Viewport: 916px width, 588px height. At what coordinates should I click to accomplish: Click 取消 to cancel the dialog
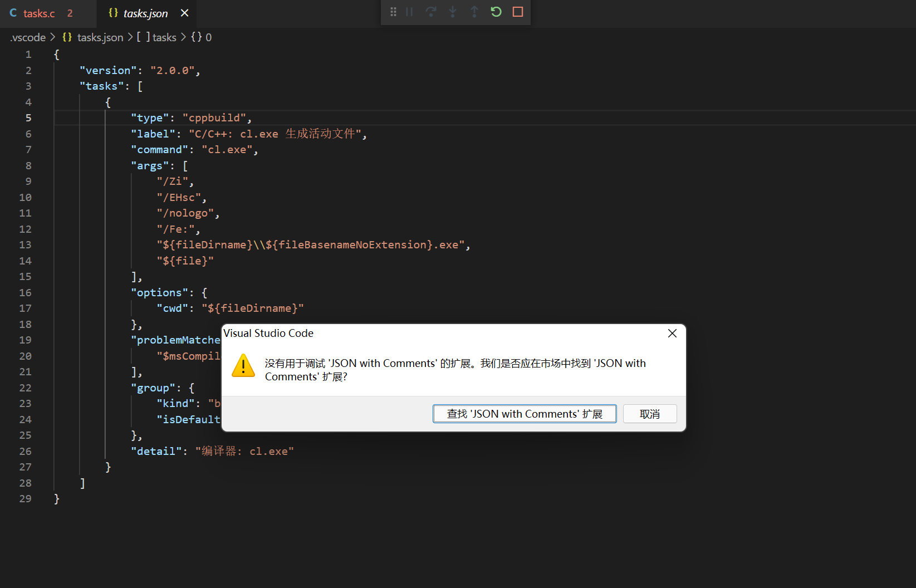650,414
